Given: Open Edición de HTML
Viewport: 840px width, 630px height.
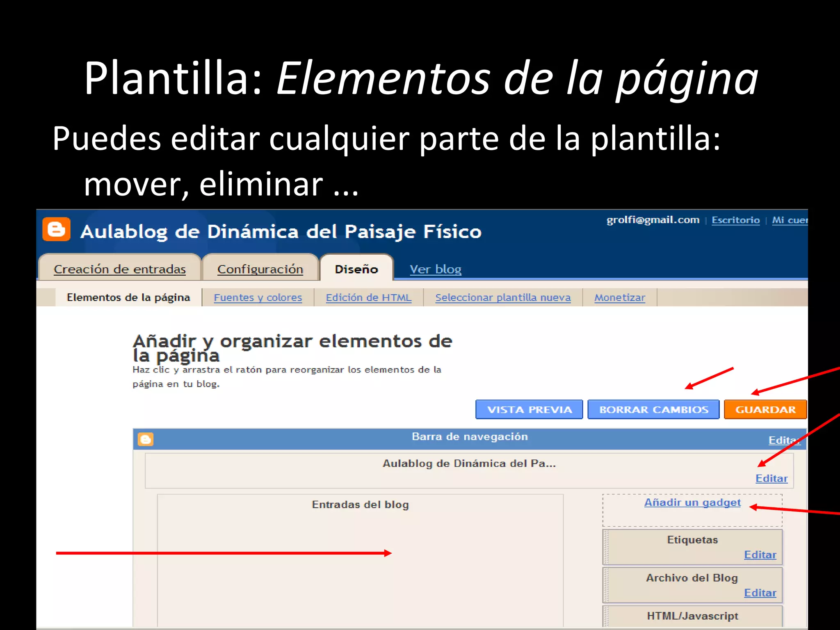Looking at the screenshot, I should point(368,297).
